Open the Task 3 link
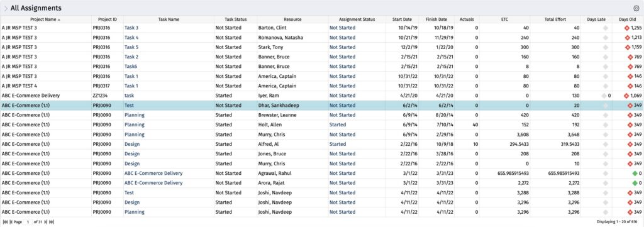 pyautogui.click(x=131, y=28)
